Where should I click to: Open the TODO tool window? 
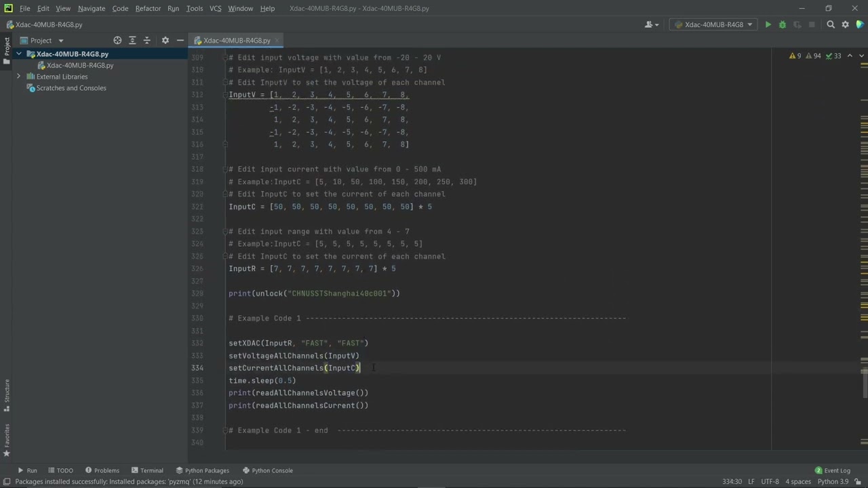pyautogui.click(x=60, y=470)
